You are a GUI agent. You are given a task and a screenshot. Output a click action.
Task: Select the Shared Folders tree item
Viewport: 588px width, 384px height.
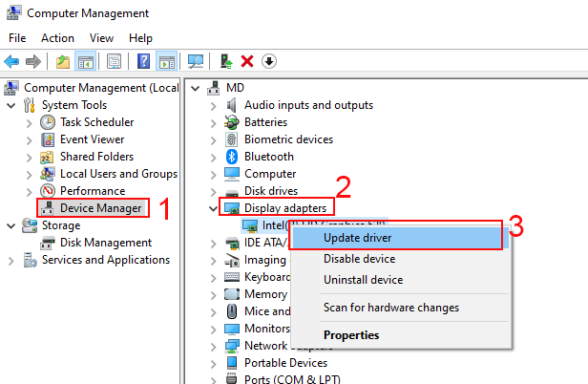[96, 157]
